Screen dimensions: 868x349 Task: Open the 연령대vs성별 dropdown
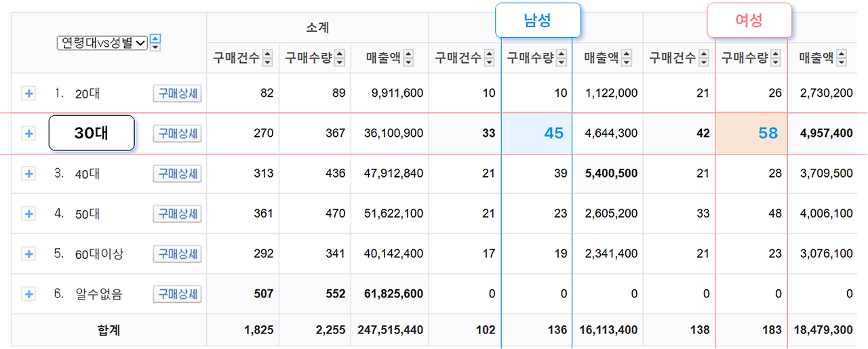click(102, 43)
